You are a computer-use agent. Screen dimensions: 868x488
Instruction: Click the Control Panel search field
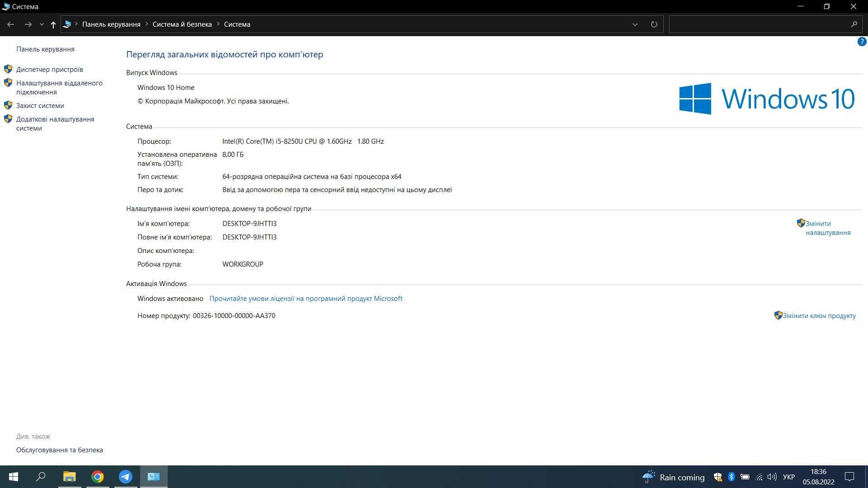[759, 24]
